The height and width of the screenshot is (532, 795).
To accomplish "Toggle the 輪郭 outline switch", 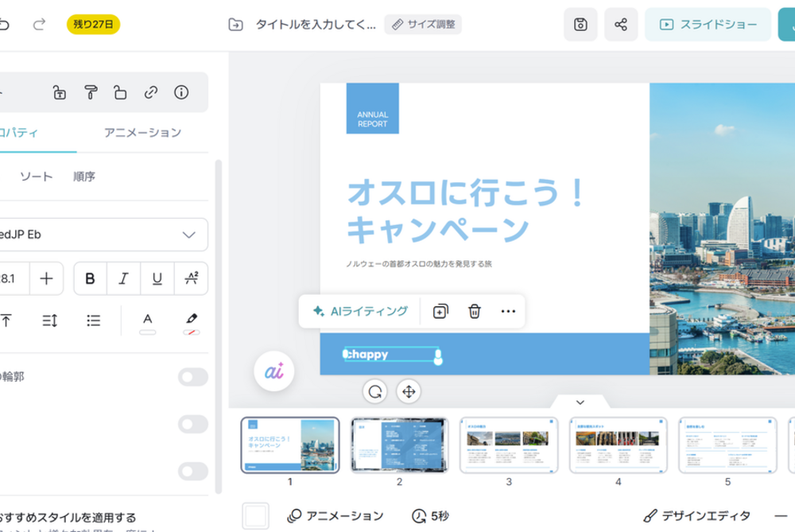I will 192,377.
